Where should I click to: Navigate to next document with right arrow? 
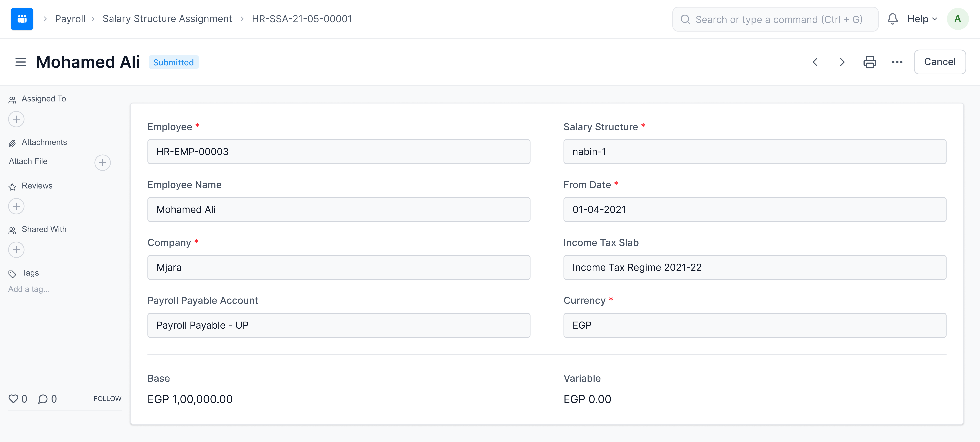tap(842, 62)
